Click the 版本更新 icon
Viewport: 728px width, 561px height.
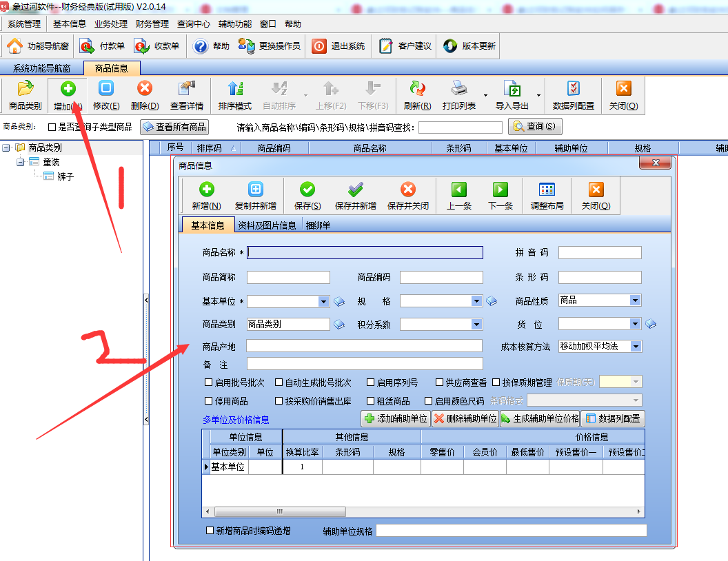coord(450,46)
